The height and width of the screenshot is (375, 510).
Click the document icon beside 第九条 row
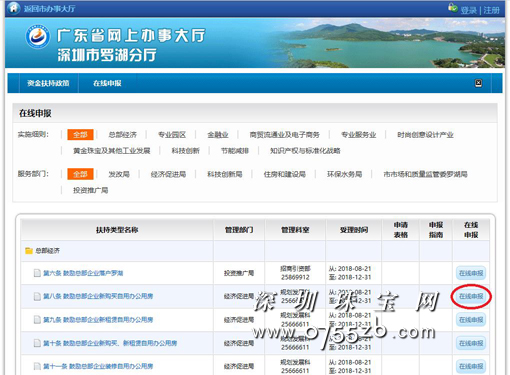37,320
